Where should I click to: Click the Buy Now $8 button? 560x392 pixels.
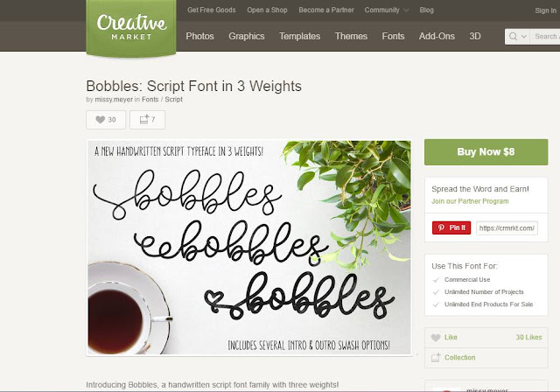[486, 152]
